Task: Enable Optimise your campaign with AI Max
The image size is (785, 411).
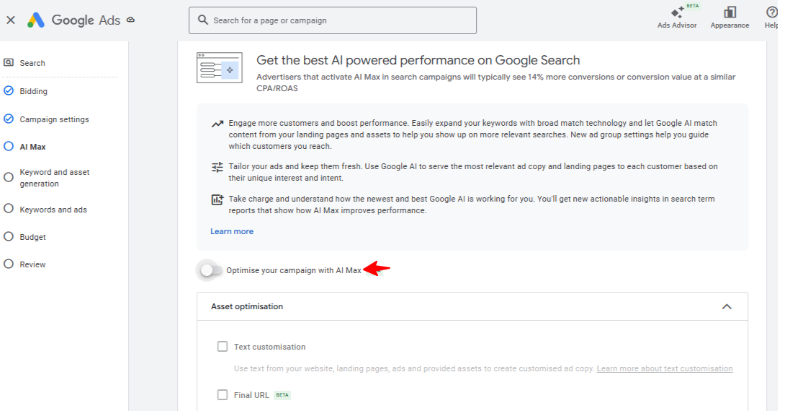Action: 209,269
